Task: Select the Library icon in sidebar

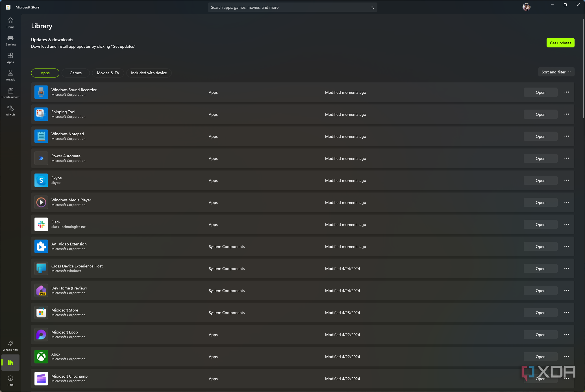Action: pyautogui.click(x=10, y=363)
